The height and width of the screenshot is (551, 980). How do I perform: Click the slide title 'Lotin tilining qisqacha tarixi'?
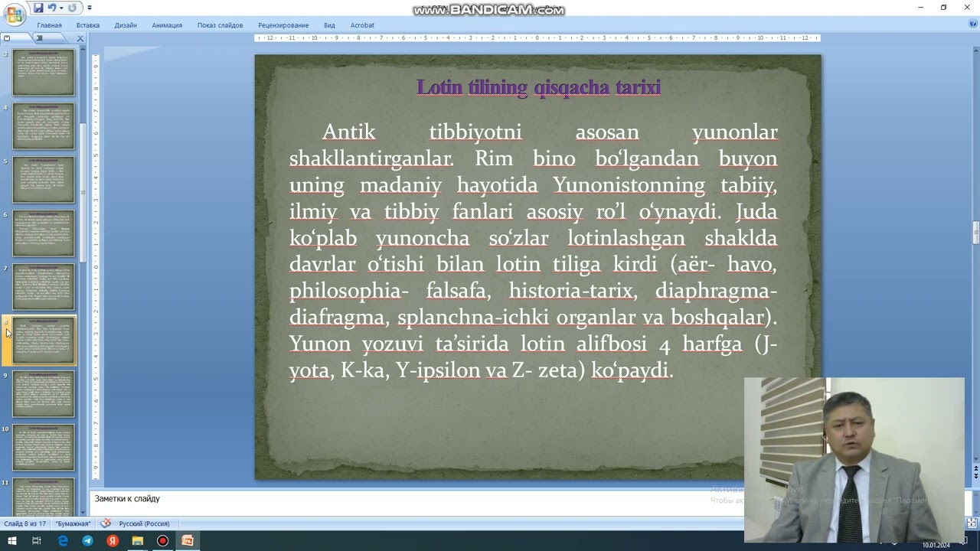tap(538, 87)
